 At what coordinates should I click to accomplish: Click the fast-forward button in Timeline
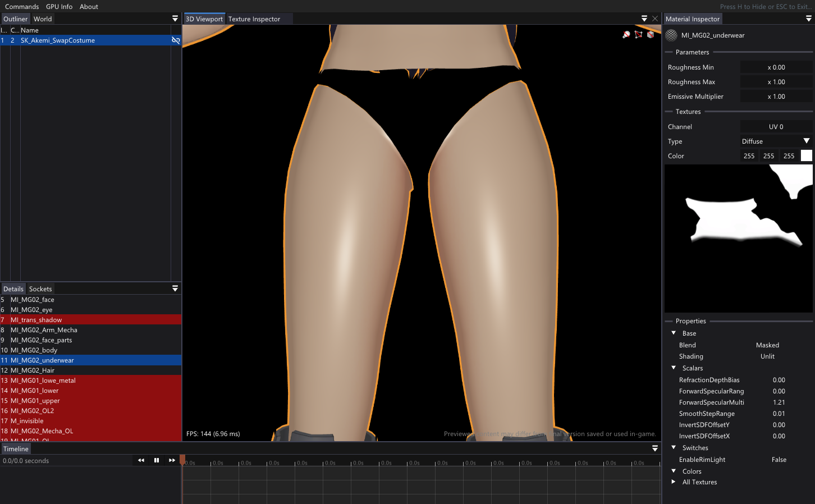pos(172,460)
